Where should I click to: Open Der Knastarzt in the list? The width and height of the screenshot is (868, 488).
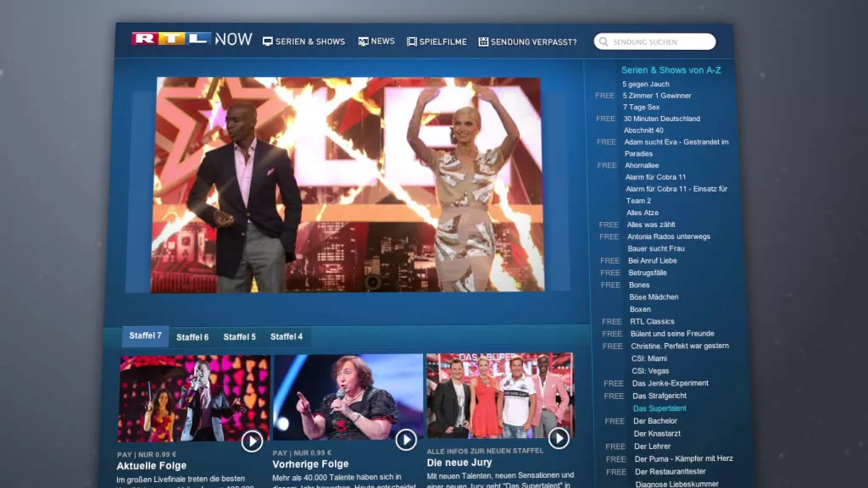658,434
